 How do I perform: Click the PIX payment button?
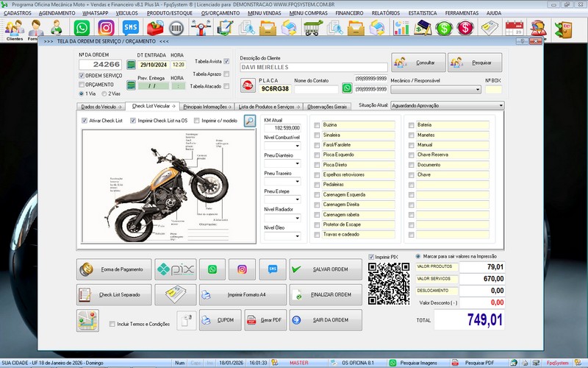pos(175,269)
